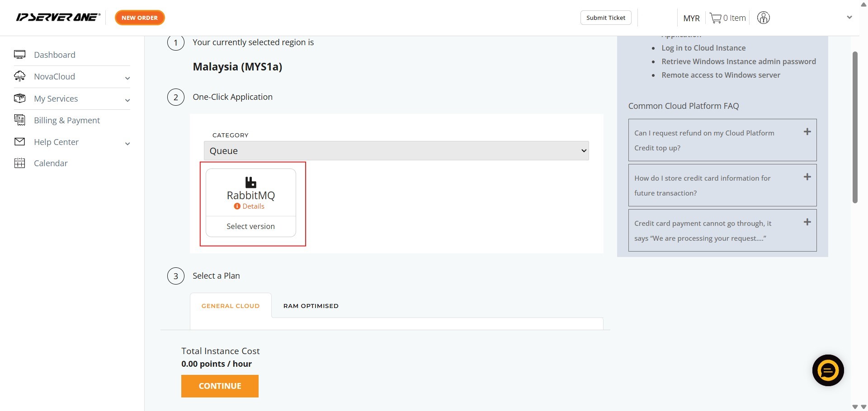Switch to the RAM Optimised tab
This screenshot has width=868, height=411.
pos(311,306)
